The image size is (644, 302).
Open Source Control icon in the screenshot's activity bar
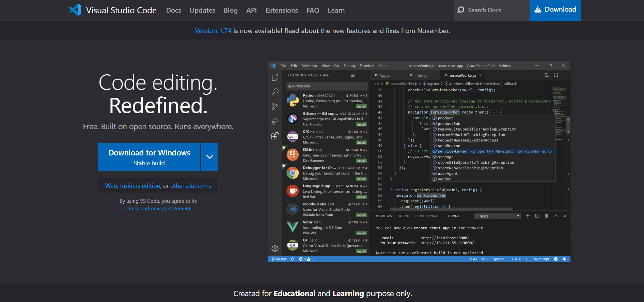coord(275,106)
